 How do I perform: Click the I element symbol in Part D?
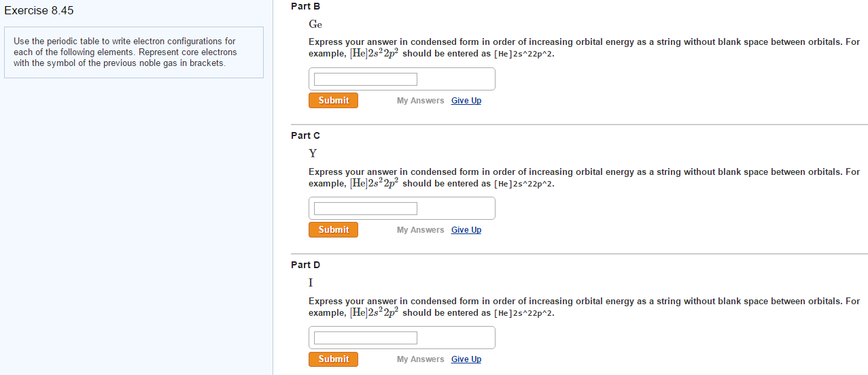coord(311,282)
